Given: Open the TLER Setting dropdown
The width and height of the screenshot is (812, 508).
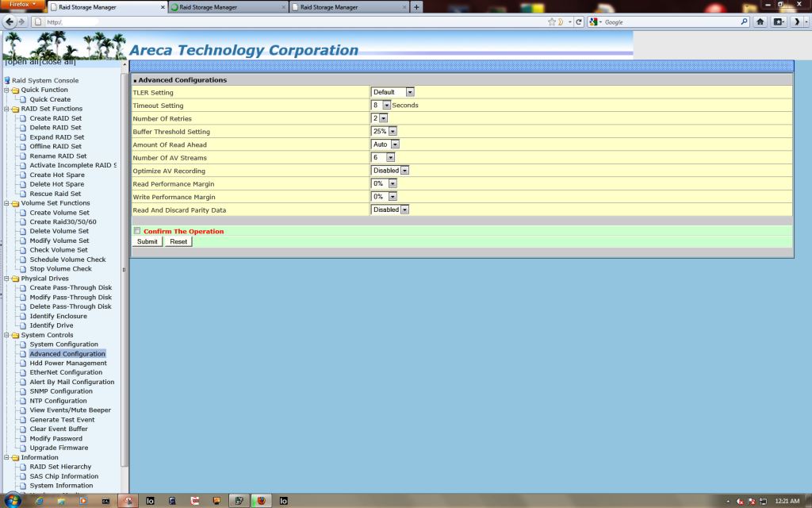Looking at the screenshot, I should point(410,92).
